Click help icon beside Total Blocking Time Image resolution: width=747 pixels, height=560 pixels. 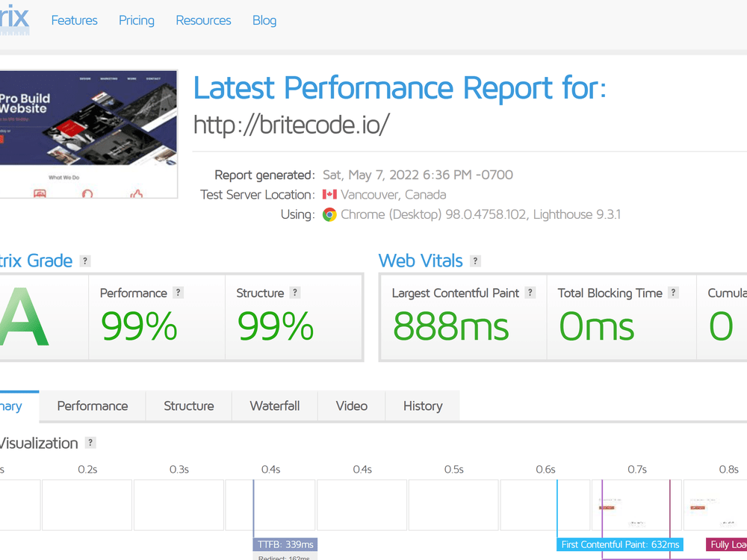click(673, 293)
